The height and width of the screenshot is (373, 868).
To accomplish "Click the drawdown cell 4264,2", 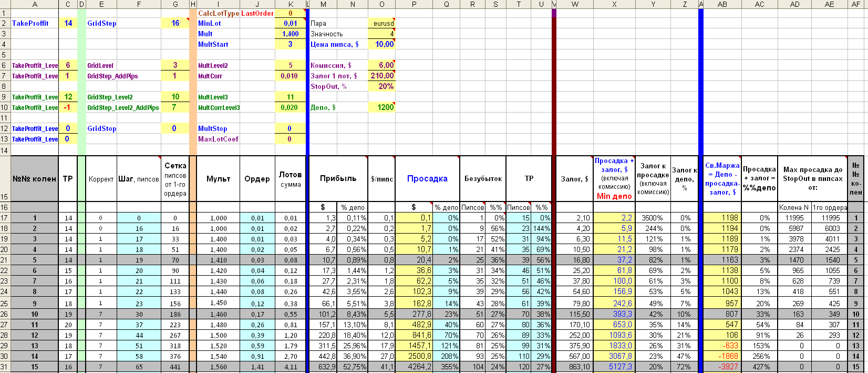I will (x=414, y=367).
